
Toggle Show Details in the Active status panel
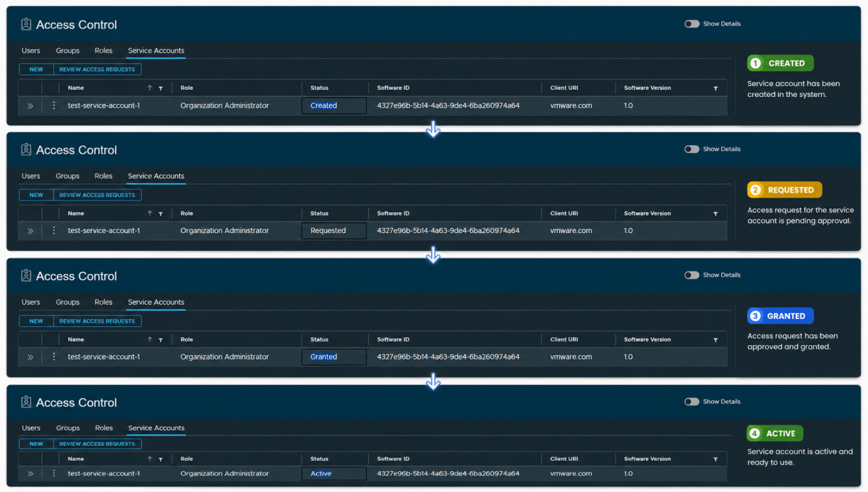click(692, 402)
